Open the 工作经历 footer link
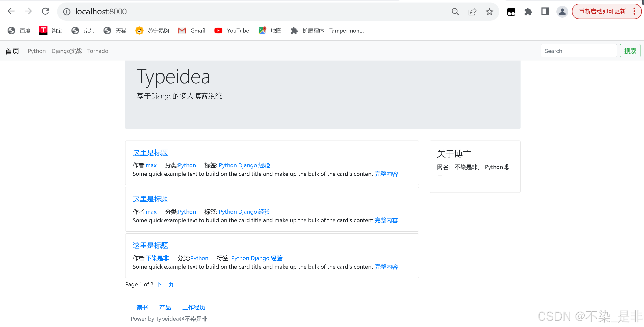644x327 pixels. click(194, 307)
